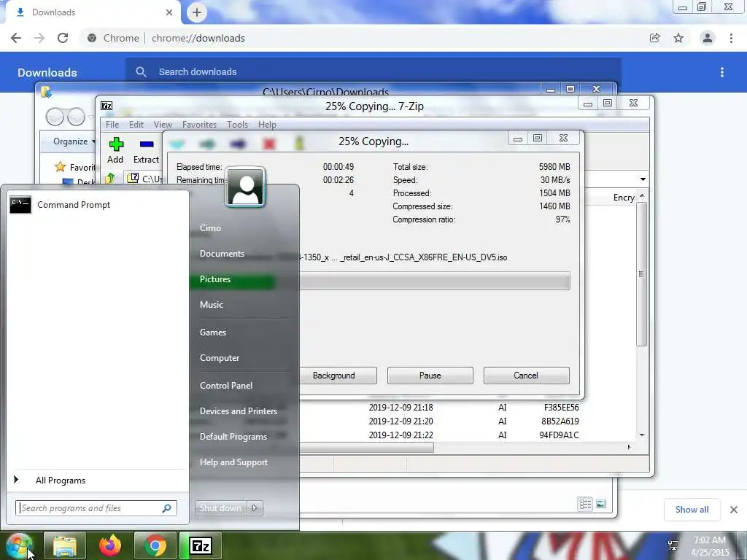
Task: Open the Edit menu in 7-Zip
Action: coord(136,125)
